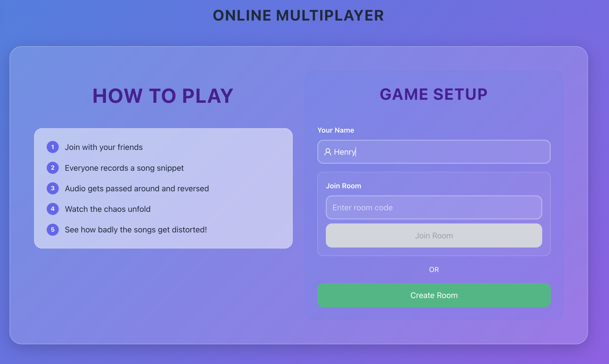The height and width of the screenshot is (364, 609).
Task: Click the step 5 number badge
Action: click(53, 229)
